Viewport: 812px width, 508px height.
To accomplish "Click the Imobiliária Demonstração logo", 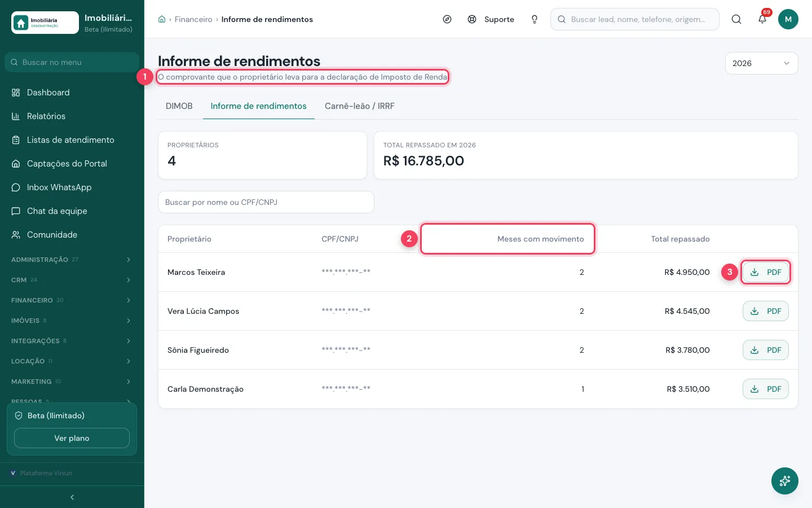I will pyautogui.click(x=45, y=23).
